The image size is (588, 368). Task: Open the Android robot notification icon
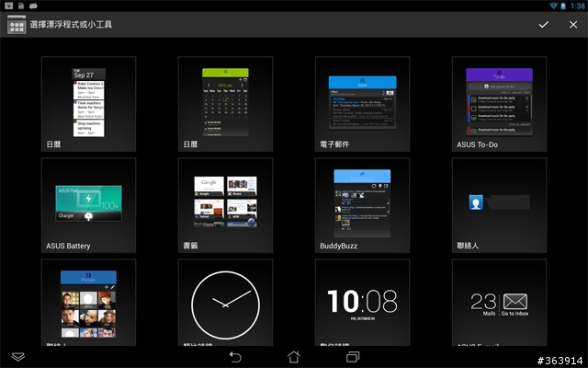(x=33, y=6)
